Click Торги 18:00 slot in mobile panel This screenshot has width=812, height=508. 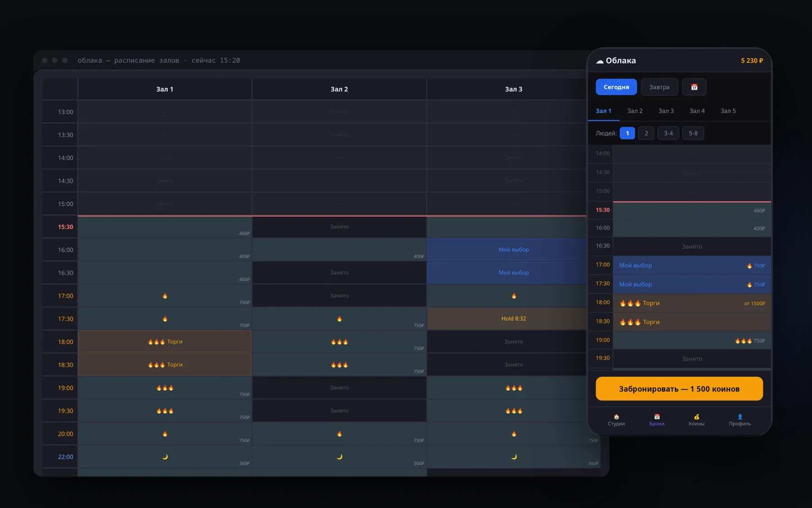692,303
